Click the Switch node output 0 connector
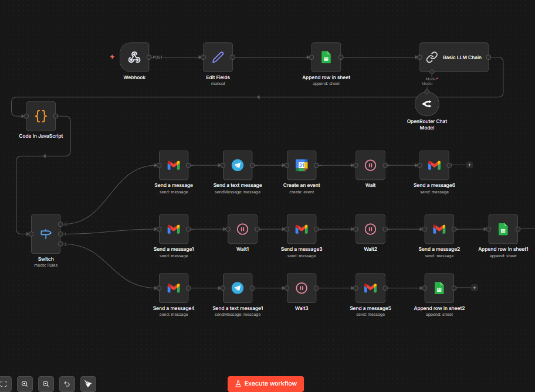Image resolution: width=535 pixels, height=392 pixels. click(x=60, y=224)
